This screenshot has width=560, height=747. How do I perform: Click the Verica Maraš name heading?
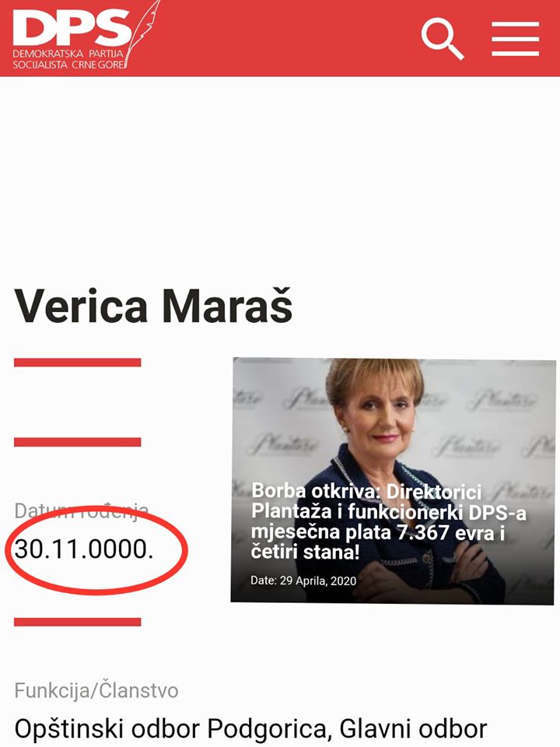(x=153, y=305)
